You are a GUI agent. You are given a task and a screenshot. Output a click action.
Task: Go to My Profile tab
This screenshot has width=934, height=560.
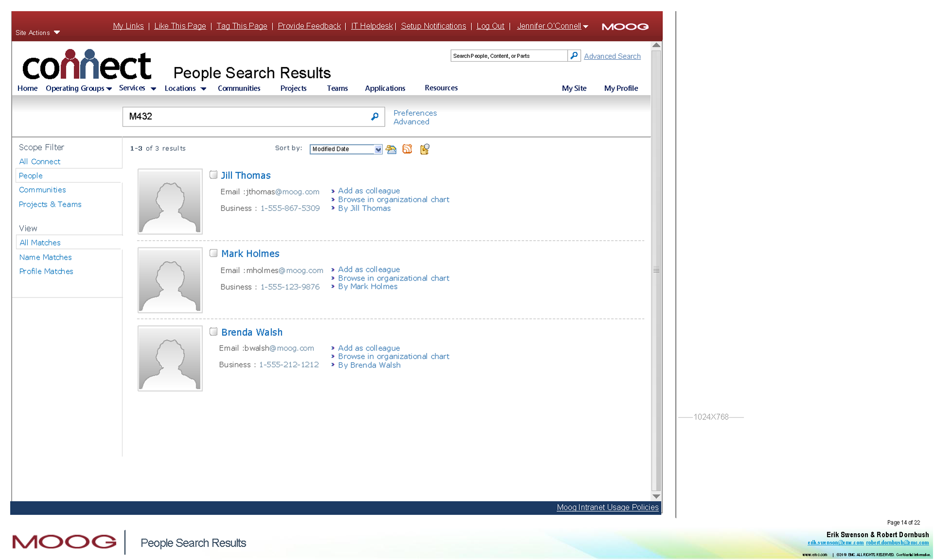point(621,88)
